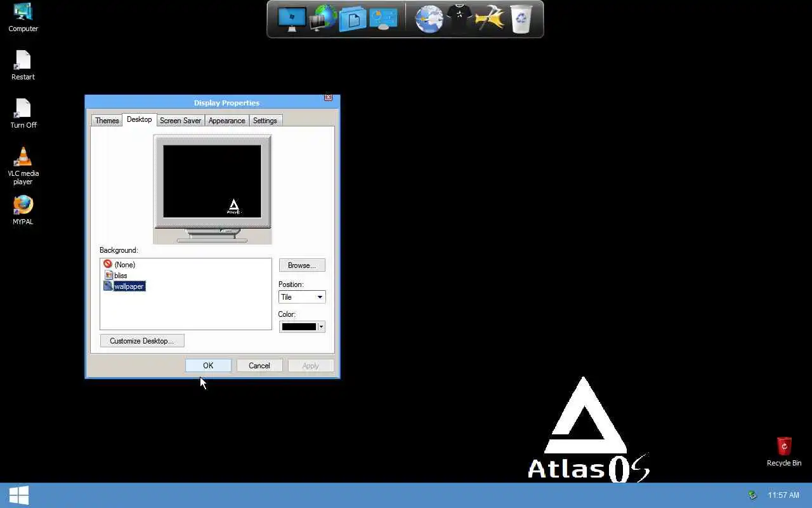This screenshot has height=508, width=812.
Task: Click the Customize Desktop... button
Action: pyautogui.click(x=141, y=341)
